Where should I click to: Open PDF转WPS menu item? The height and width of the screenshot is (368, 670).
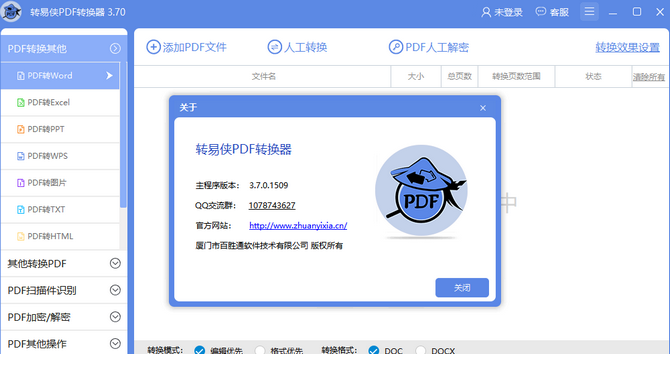coord(60,156)
